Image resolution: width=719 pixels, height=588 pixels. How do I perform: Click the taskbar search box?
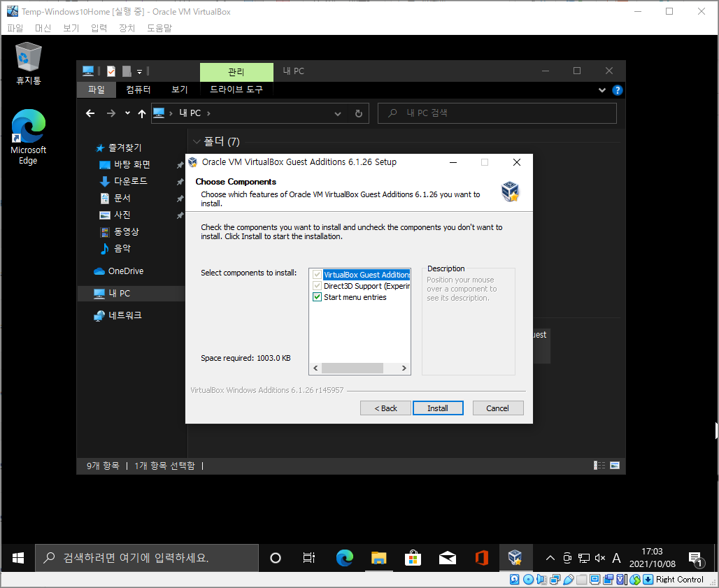tap(147, 558)
